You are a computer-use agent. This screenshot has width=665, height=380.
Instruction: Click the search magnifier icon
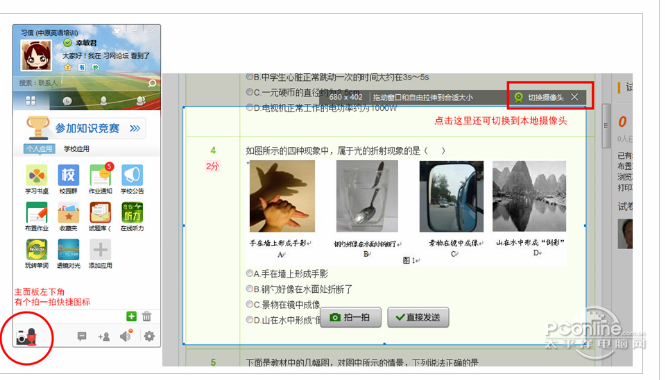152,83
